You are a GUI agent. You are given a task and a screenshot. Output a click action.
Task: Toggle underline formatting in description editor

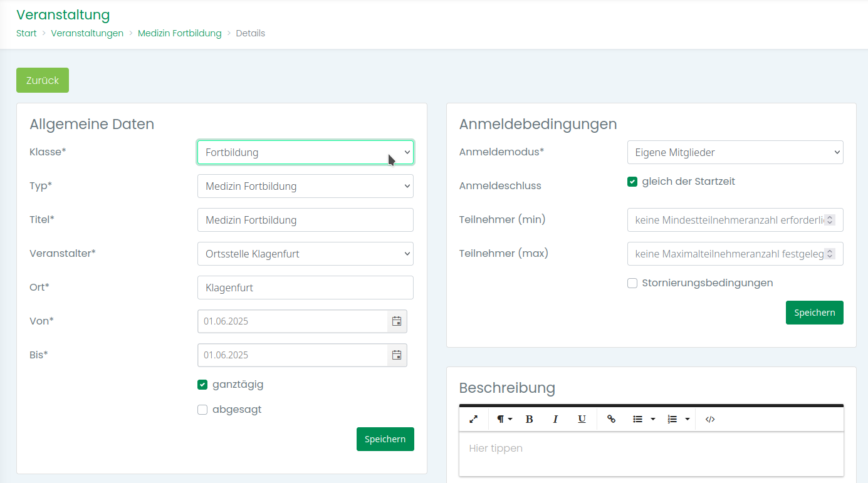coord(582,419)
